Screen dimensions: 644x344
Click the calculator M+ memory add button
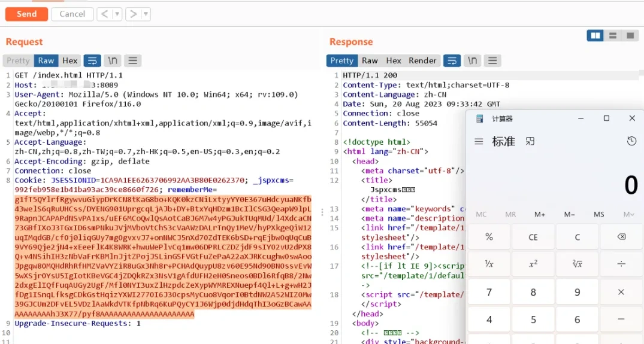coord(540,214)
